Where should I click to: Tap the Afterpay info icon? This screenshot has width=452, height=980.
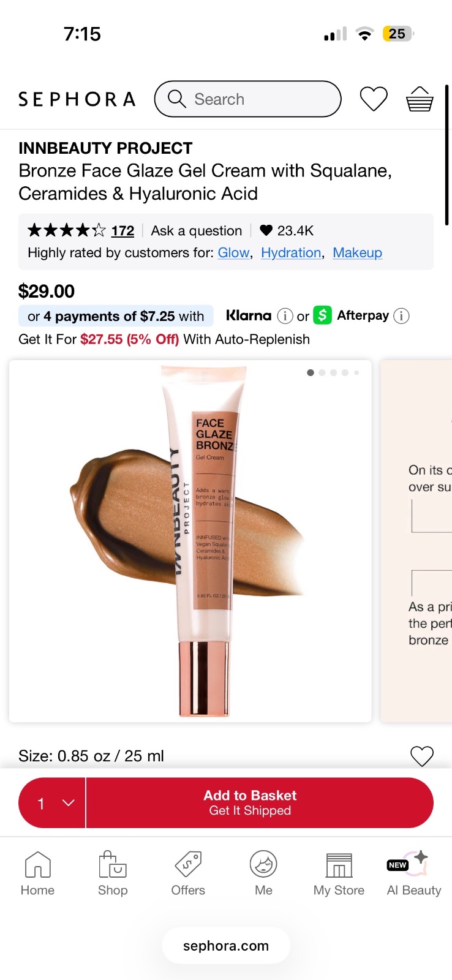point(401,316)
